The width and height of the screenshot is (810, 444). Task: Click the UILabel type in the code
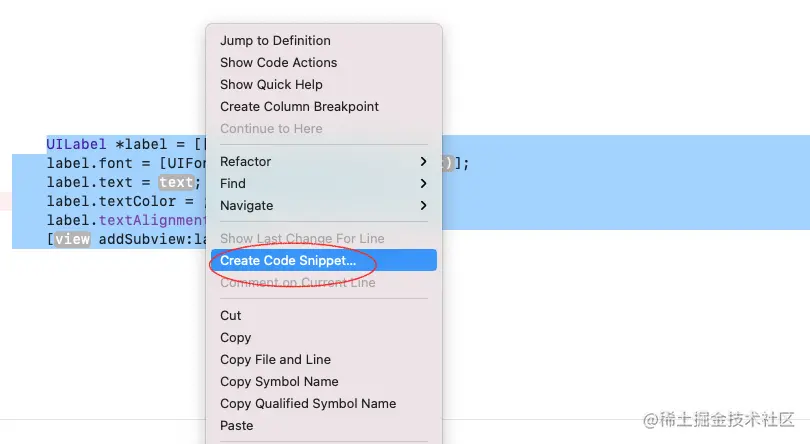tap(71, 145)
